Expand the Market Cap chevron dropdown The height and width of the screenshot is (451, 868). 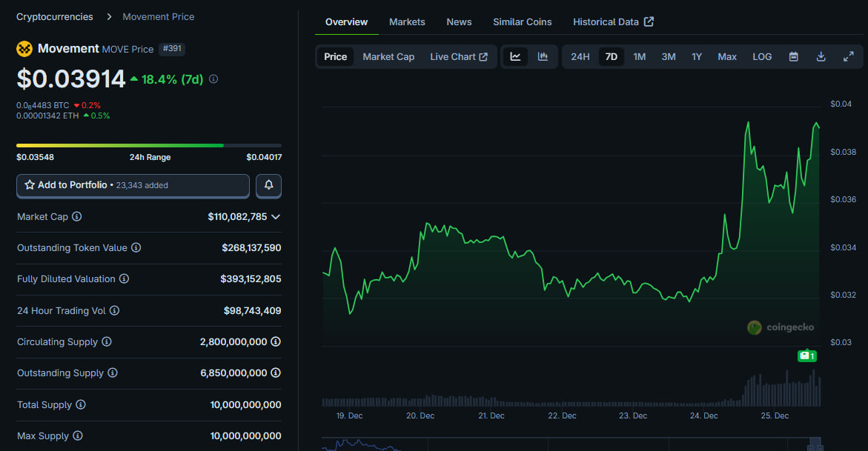[x=276, y=217]
